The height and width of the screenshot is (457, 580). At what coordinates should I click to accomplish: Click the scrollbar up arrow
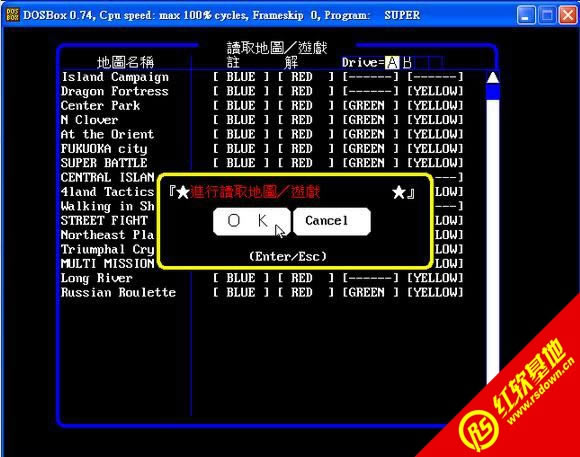tap(493, 77)
